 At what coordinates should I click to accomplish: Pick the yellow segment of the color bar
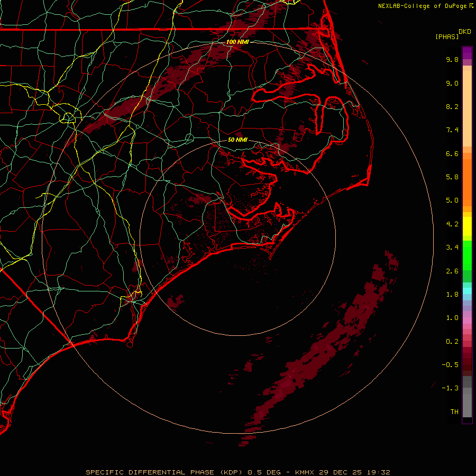click(467, 226)
